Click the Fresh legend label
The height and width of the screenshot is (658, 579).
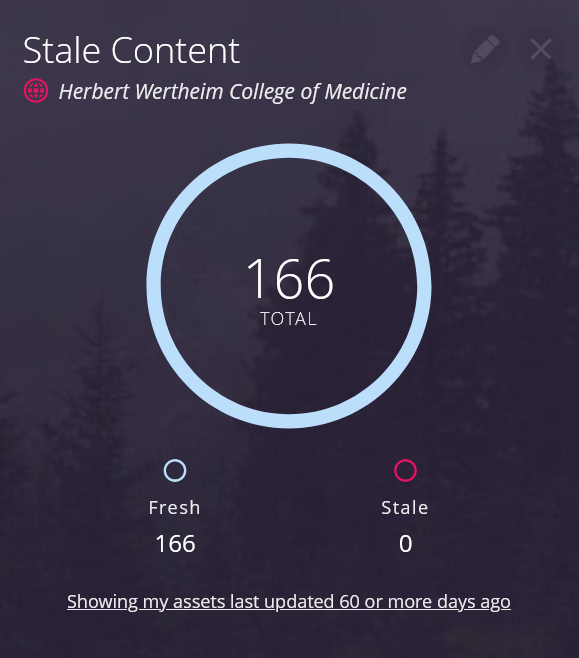click(175, 507)
